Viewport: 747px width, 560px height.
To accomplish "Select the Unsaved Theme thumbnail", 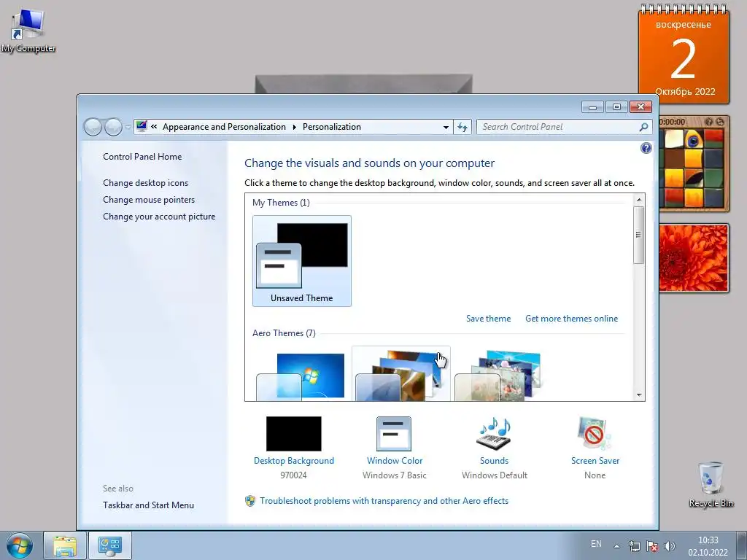I will coord(302,261).
